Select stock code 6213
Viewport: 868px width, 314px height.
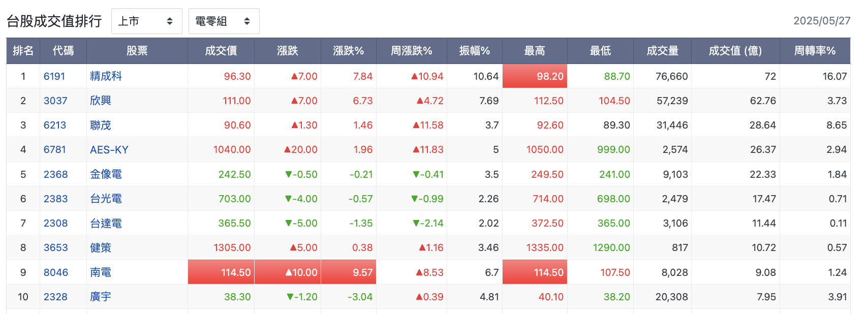tap(55, 125)
